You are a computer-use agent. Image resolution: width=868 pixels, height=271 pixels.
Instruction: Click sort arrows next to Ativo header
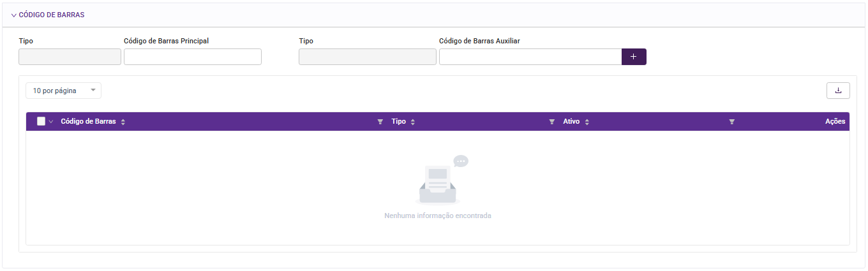point(587,122)
